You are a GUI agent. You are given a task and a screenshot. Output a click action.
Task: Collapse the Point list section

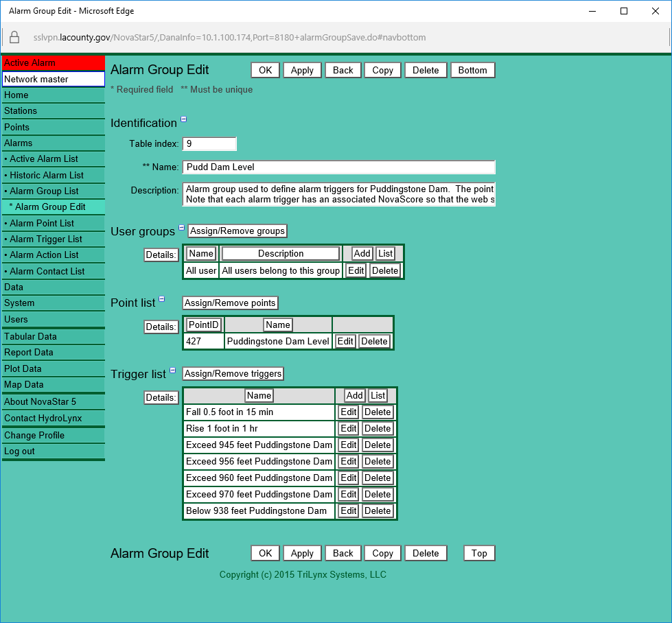[x=161, y=299]
